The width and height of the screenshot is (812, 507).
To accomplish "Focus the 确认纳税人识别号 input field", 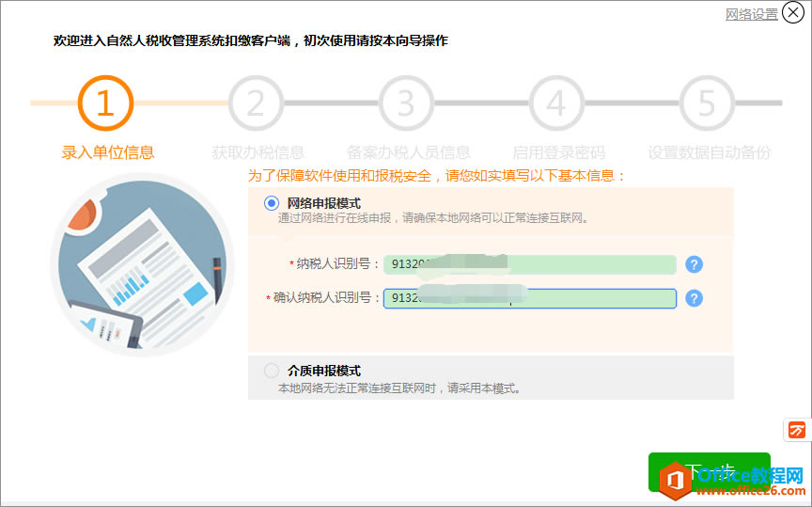I will (x=530, y=298).
